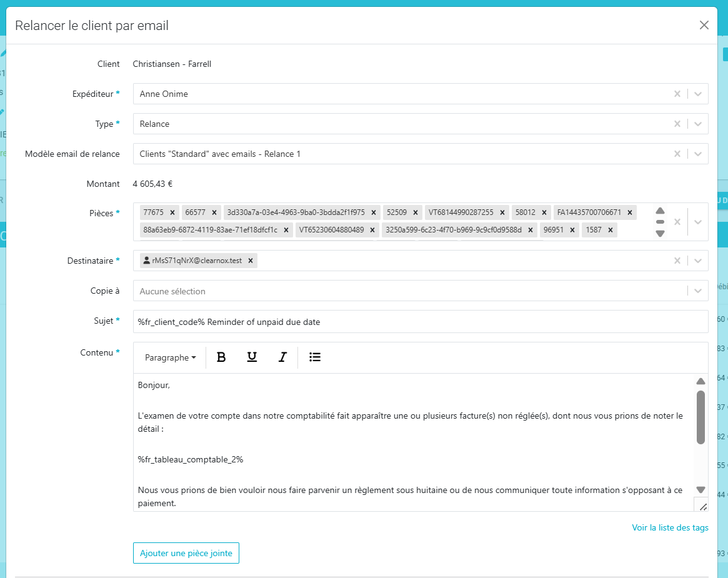Viewport: 728px width, 578px height.
Task: Click the 77675 piece label
Action: tap(153, 212)
